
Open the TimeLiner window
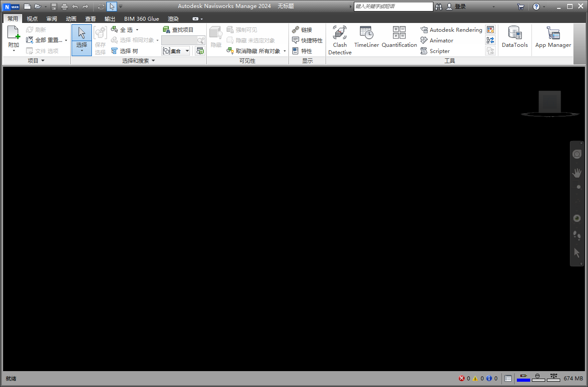[x=366, y=37]
